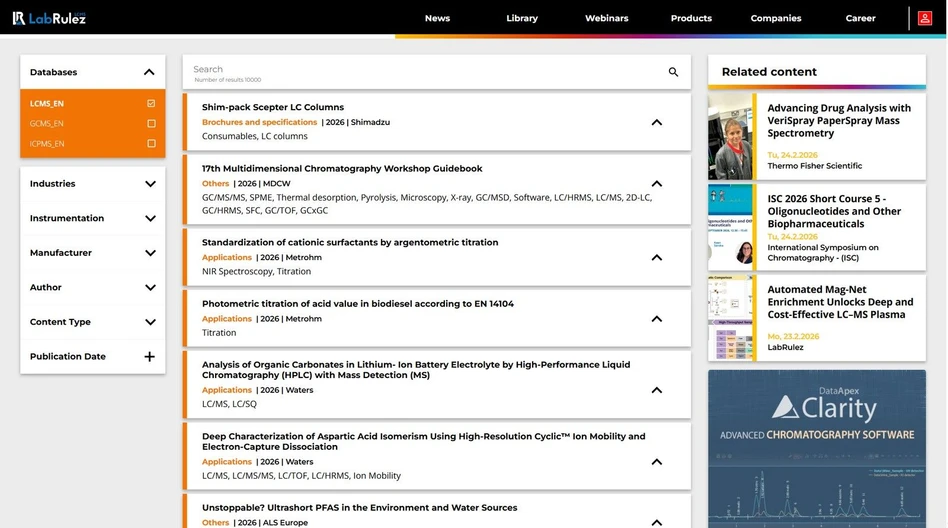
Task: Collapse the Photometric titration of acid value entry
Action: [657, 319]
